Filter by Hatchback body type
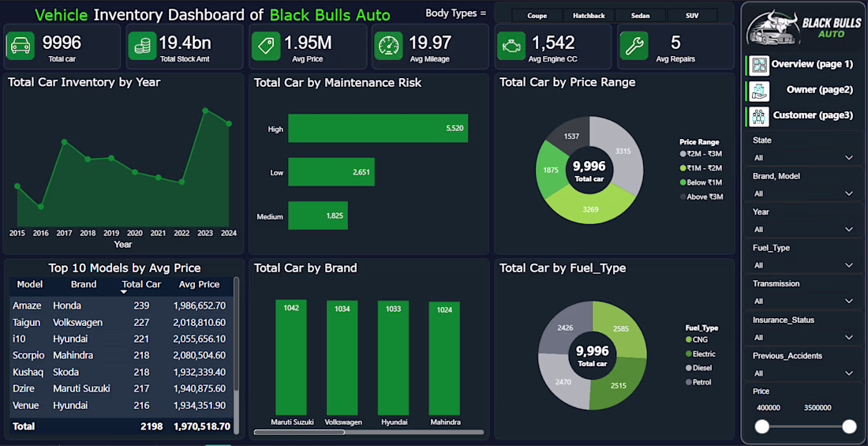 [589, 16]
